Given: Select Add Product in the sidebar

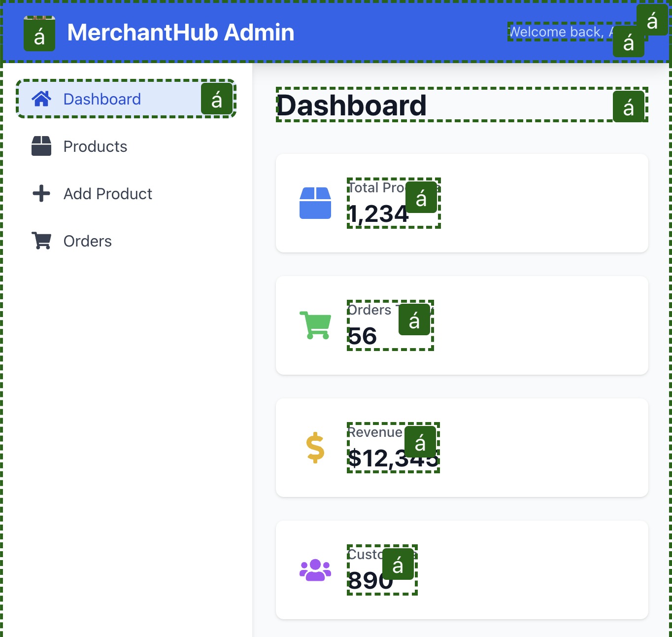Looking at the screenshot, I should [107, 193].
